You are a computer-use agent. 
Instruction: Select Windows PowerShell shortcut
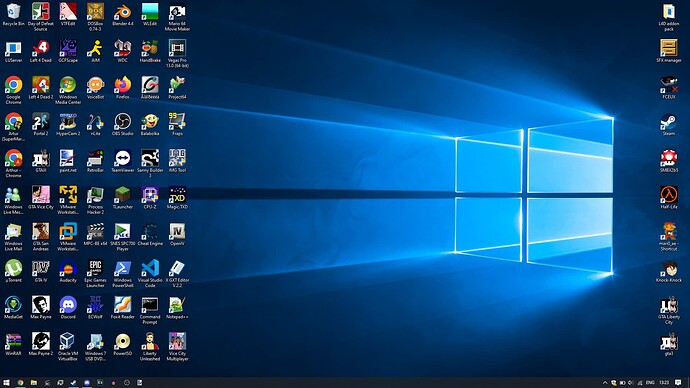123,273
